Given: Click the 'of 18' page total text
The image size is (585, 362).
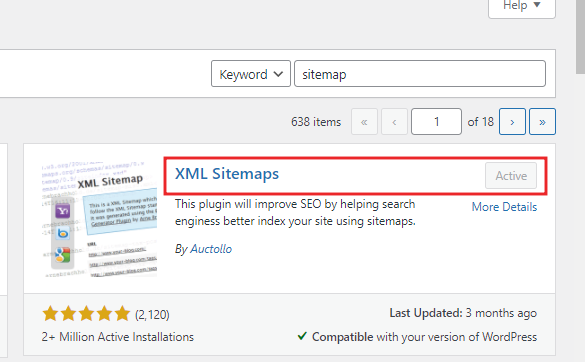Looking at the screenshot, I should click(x=481, y=122).
